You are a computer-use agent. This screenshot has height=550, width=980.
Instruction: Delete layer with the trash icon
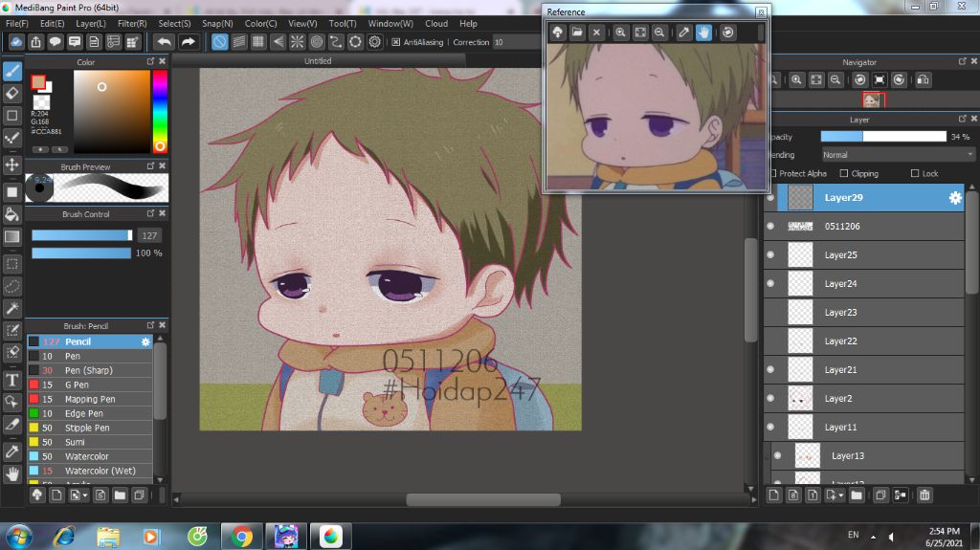pos(924,495)
